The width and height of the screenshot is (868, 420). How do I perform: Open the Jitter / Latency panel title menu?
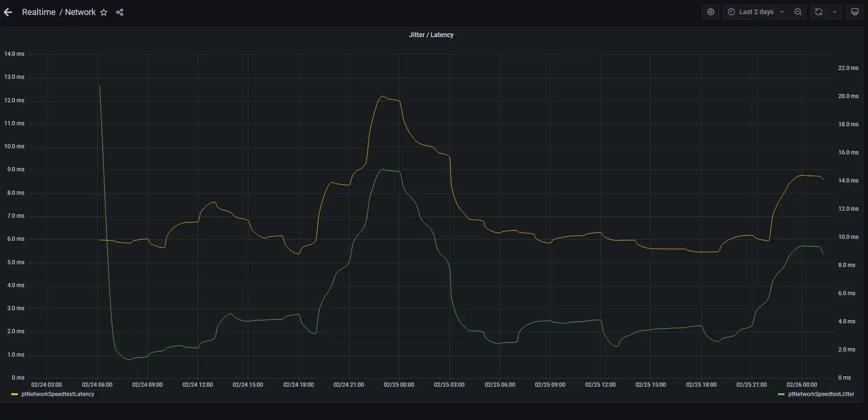pos(431,35)
